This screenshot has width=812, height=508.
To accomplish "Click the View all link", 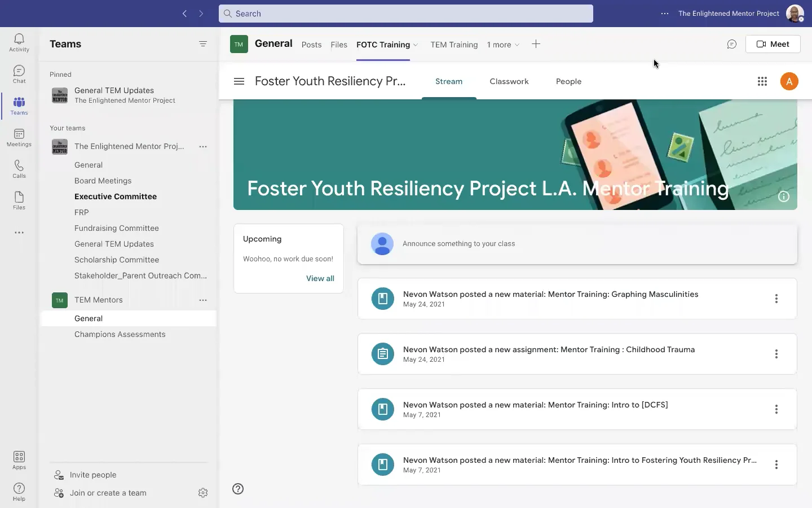I will 320,278.
